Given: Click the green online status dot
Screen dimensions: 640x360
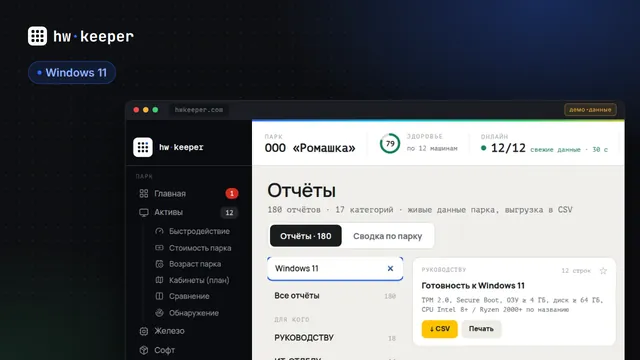Looking at the screenshot, I should (484, 148).
